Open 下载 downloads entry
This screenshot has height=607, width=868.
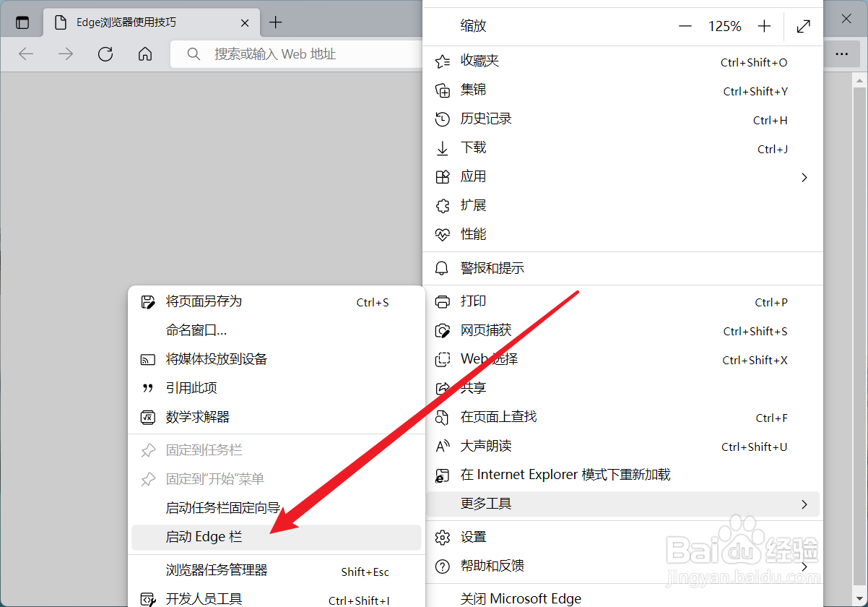click(x=622, y=148)
